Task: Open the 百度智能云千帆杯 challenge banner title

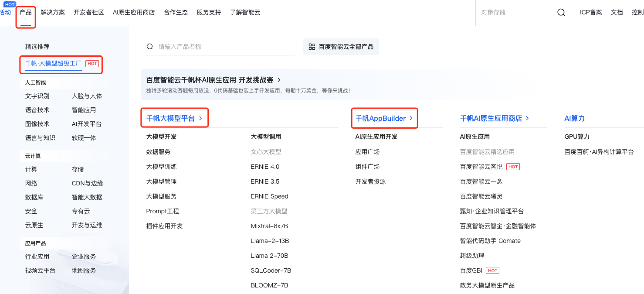Action: point(210,80)
